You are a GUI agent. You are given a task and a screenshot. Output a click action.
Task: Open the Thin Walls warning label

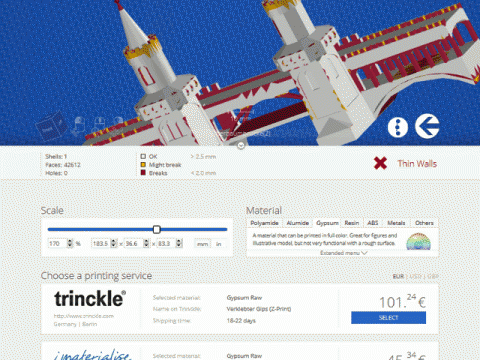(417, 163)
